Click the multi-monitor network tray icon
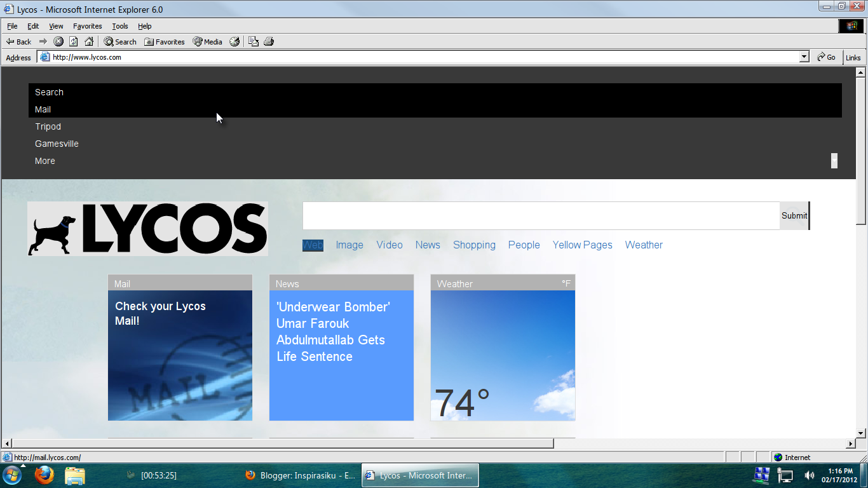Screen dimensions: 868x488 [761, 475]
